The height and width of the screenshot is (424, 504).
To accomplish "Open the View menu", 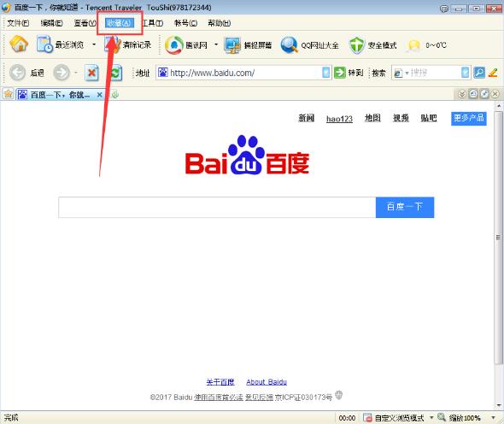I will point(85,23).
